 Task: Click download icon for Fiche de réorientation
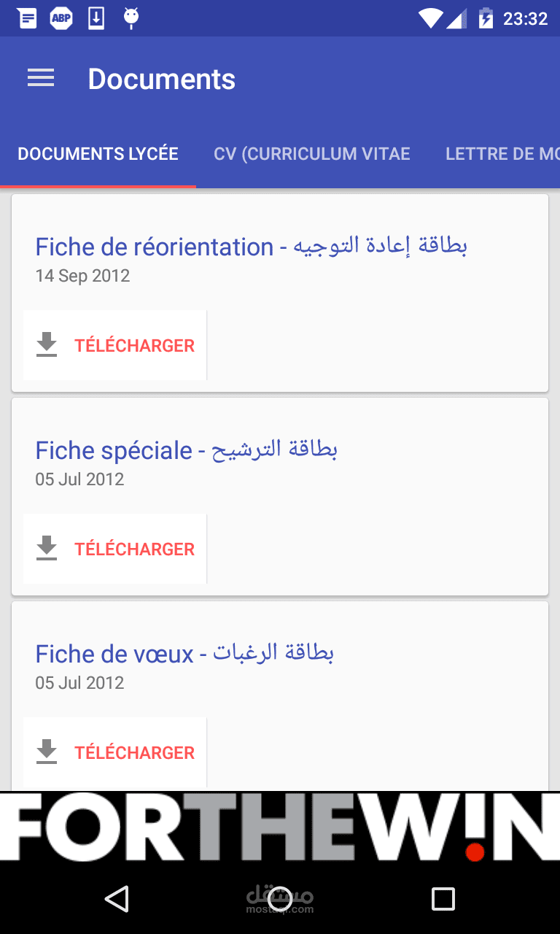[47, 345]
